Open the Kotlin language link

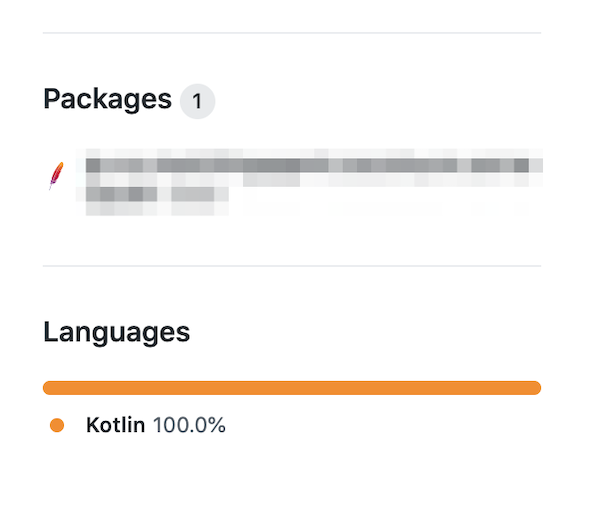[116, 425]
